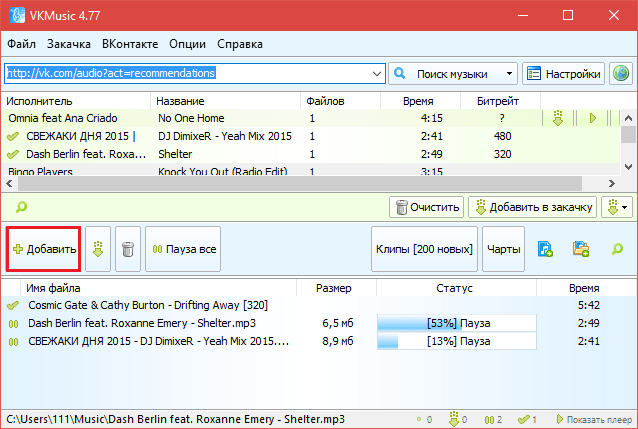Click the horizontal scrollbar left arrow

coord(9,184)
